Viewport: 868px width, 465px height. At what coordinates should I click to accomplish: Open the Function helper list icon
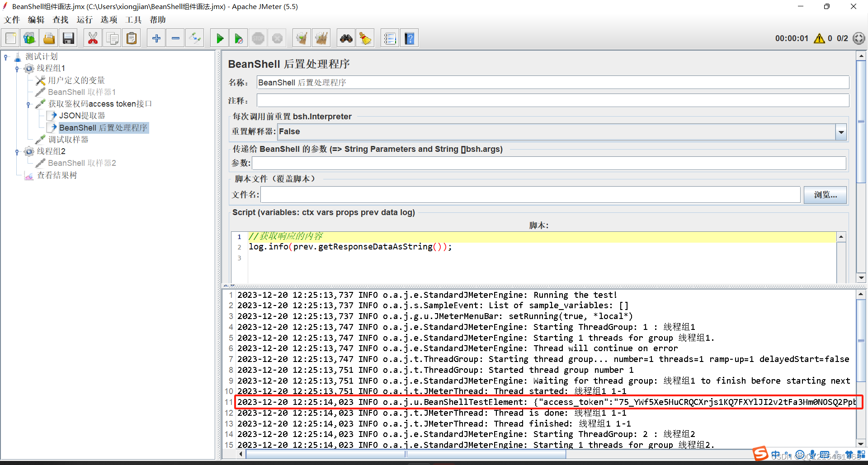pos(390,38)
